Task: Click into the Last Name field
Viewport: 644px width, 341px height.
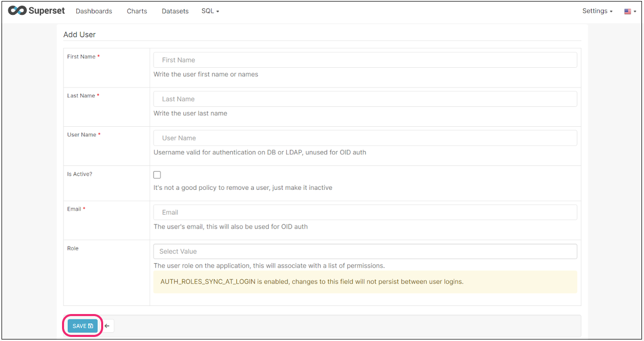Action: point(365,99)
